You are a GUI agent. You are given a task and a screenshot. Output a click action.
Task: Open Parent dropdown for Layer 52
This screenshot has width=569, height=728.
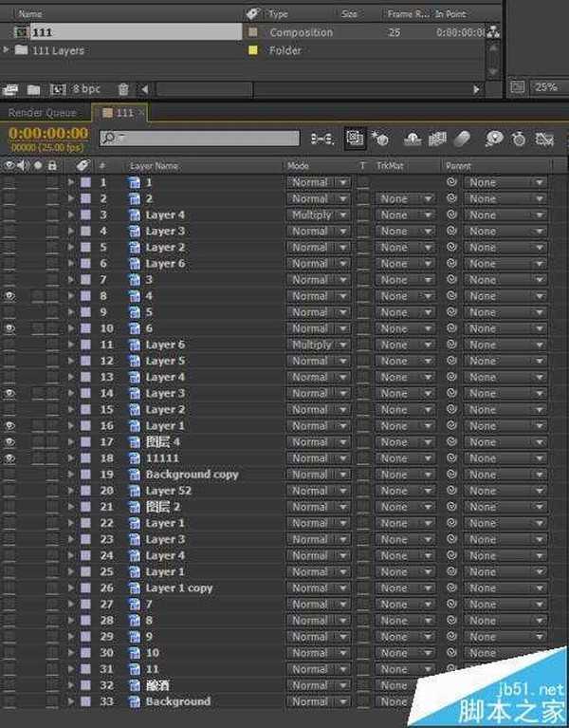(x=505, y=491)
